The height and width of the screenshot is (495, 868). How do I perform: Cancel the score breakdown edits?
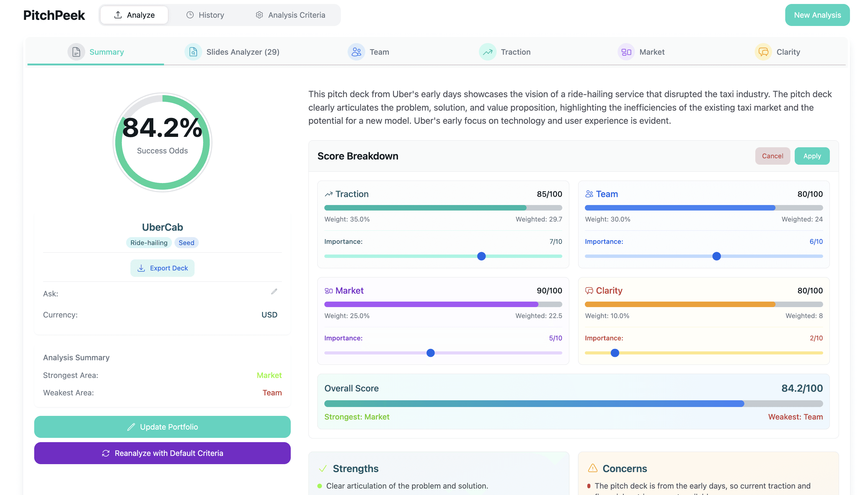(x=772, y=156)
